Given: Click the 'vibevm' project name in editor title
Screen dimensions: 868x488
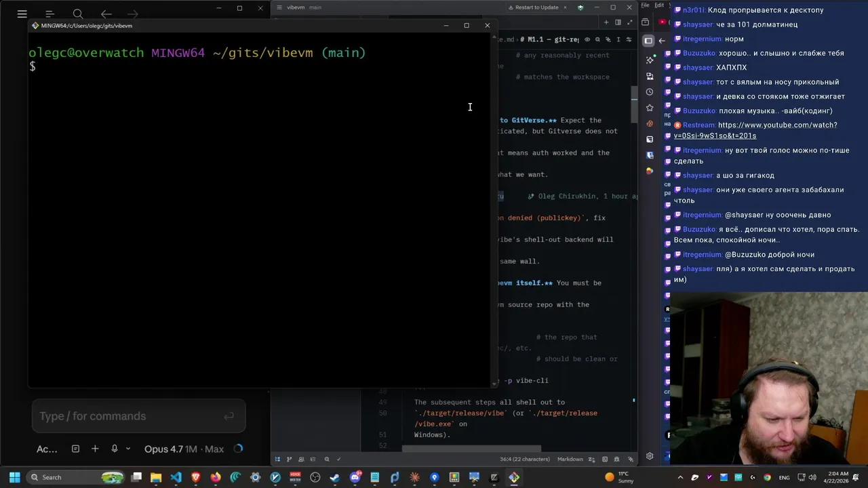Looking at the screenshot, I should coord(296,7).
